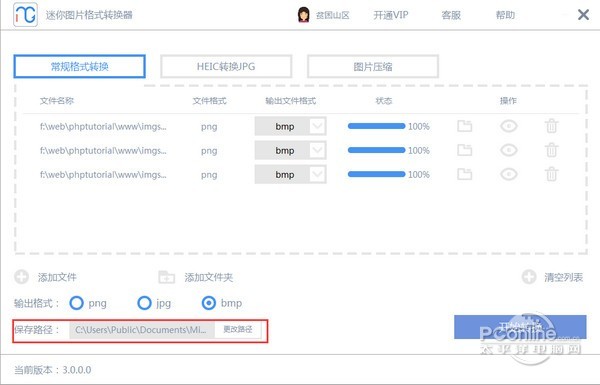Viewport: 600px width, 385px height.
Task: Delete third file with trash icon
Action: pyautogui.click(x=551, y=174)
